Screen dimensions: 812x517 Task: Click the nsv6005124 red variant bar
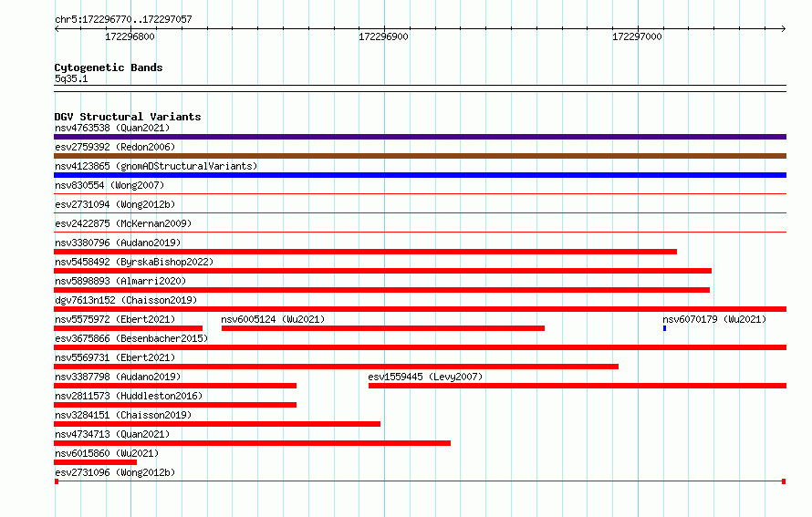point(382,328)
